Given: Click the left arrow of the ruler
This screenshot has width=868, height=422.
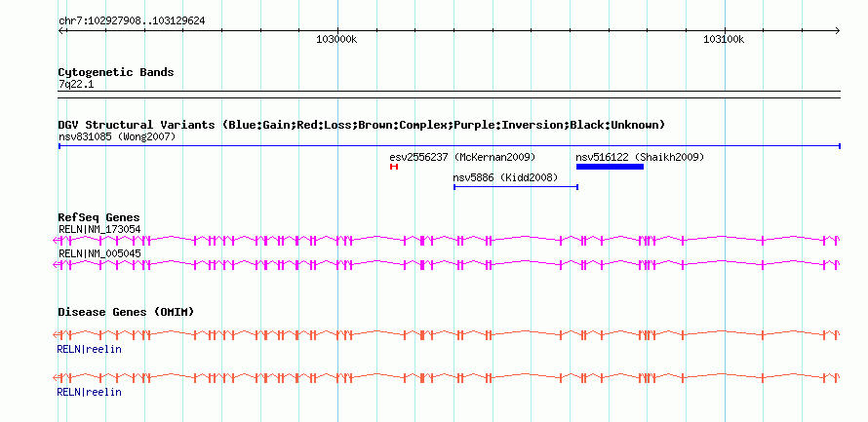Looking at the screenshot, I should coord(61,30).
